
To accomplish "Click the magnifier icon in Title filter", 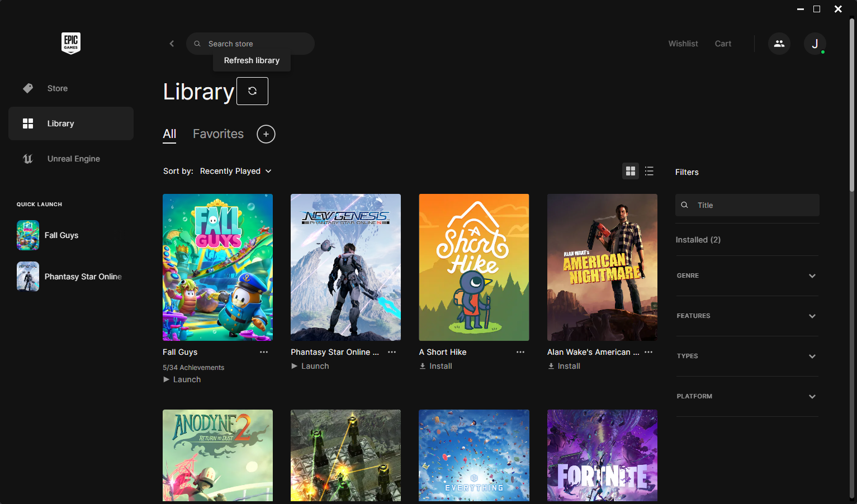I will click(684, 205).
